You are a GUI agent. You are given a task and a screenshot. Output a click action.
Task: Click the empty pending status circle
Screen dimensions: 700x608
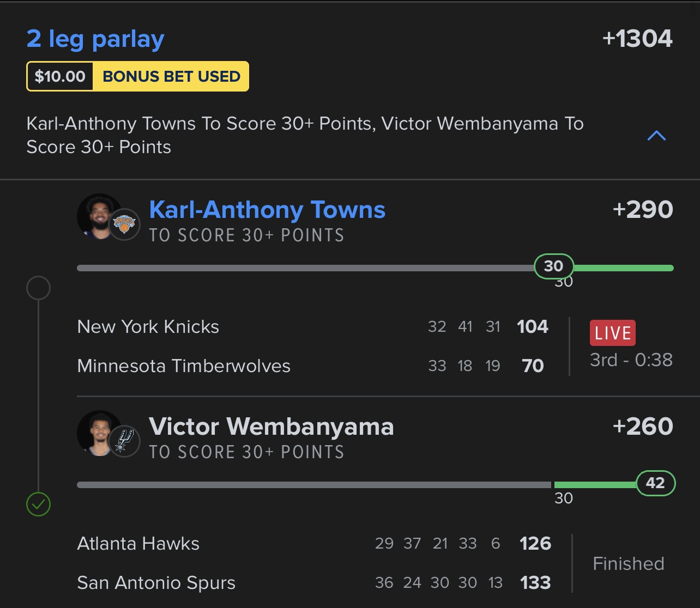click(x=38, y=288)
